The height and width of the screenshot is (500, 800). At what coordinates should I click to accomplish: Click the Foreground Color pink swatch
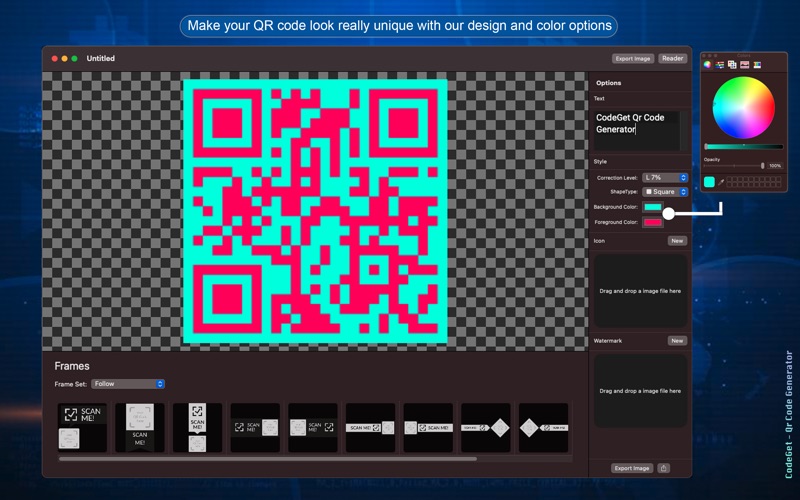[653, 222]
